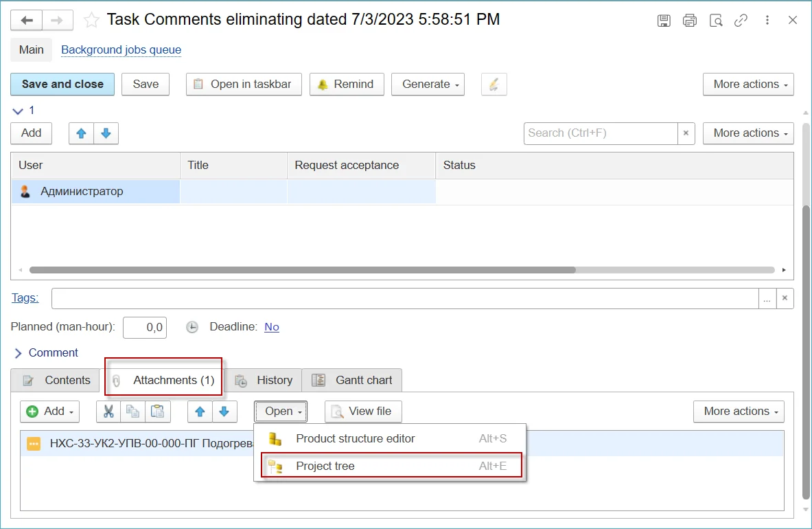Viewport: 812px width, 529px height.
Task: Move the attachment down with the arrow
Action: pyautogui.click(x=224, y=412)
